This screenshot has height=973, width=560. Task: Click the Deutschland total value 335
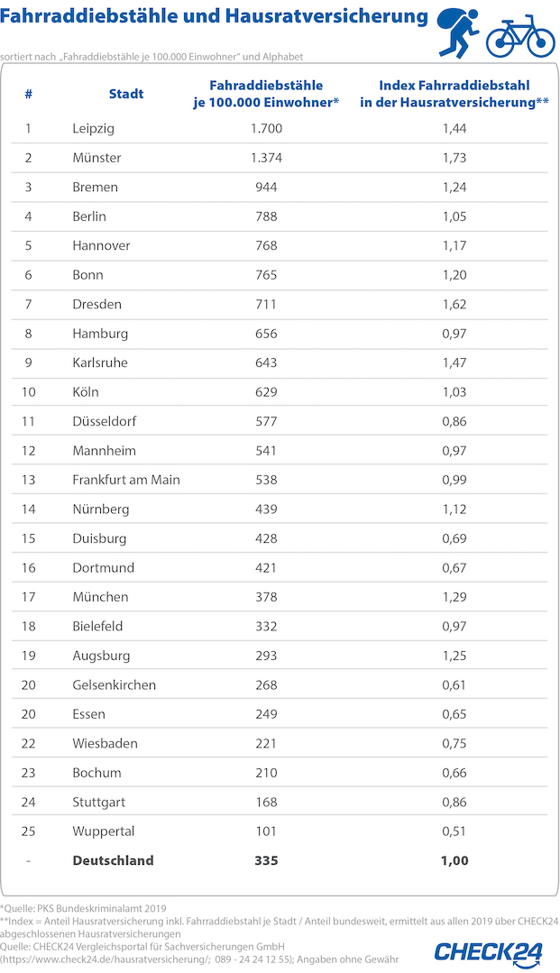266,860
